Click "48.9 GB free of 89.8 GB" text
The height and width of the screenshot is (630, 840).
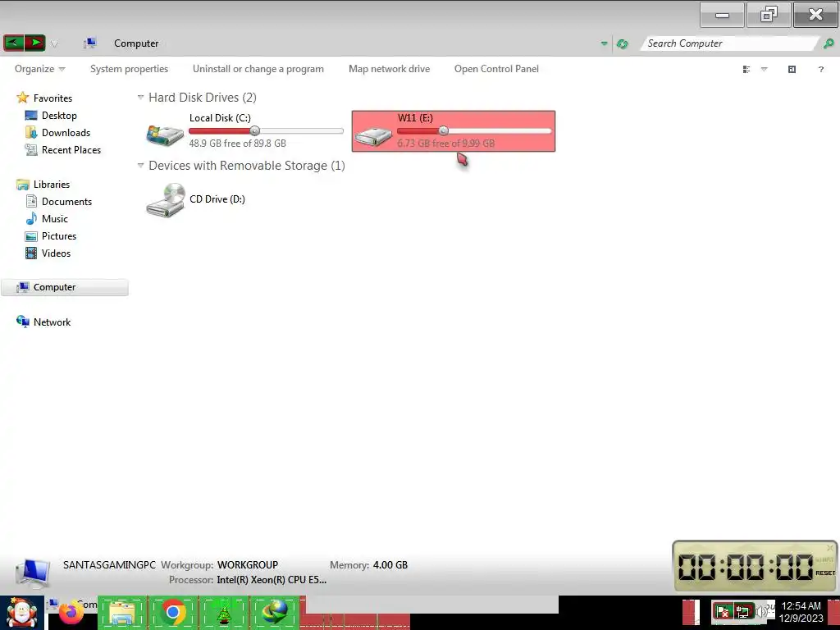click(237, 143)
